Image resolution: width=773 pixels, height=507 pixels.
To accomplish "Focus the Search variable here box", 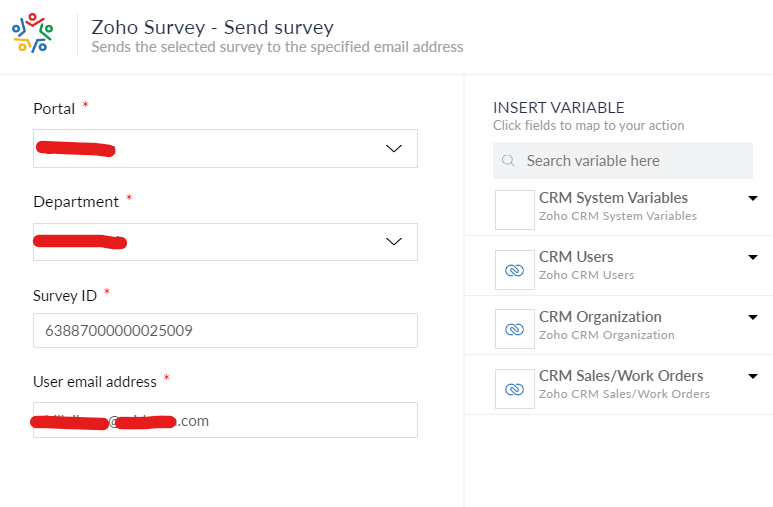I will point(630,161).
